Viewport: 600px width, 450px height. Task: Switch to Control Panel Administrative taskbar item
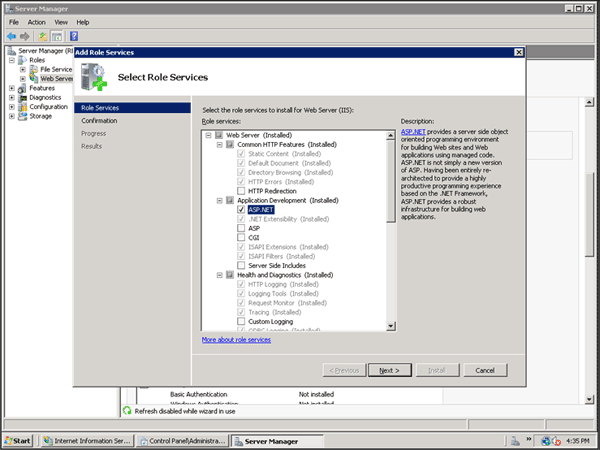pyautogui.click(x=183, y=441)
